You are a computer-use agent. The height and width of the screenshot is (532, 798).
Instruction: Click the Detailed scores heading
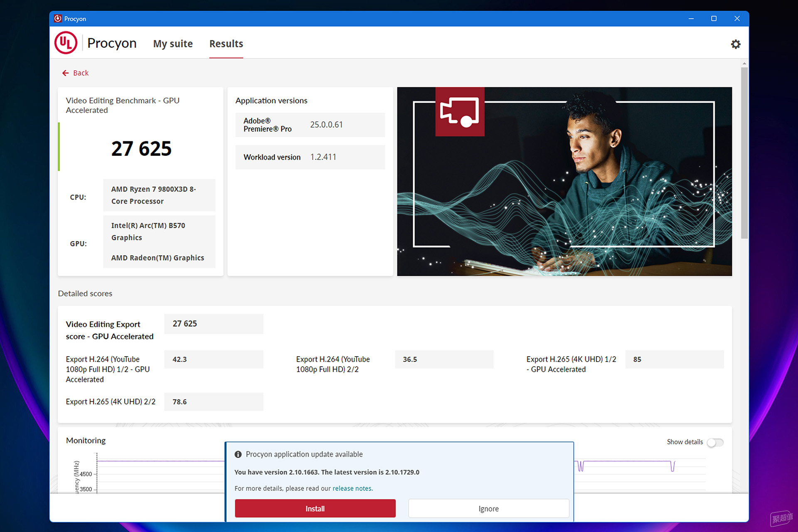click(x=85, y=293)
